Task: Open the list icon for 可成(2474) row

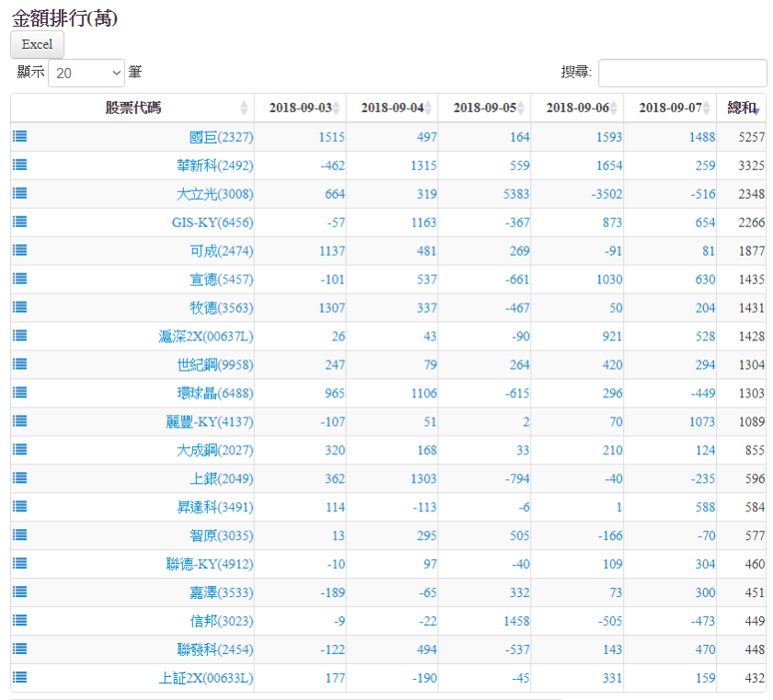Action: (19, 250)
